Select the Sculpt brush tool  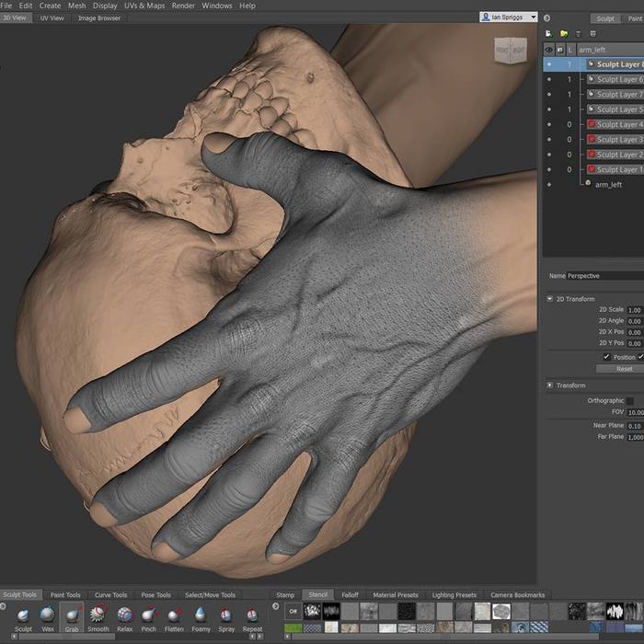click(23, 615)
